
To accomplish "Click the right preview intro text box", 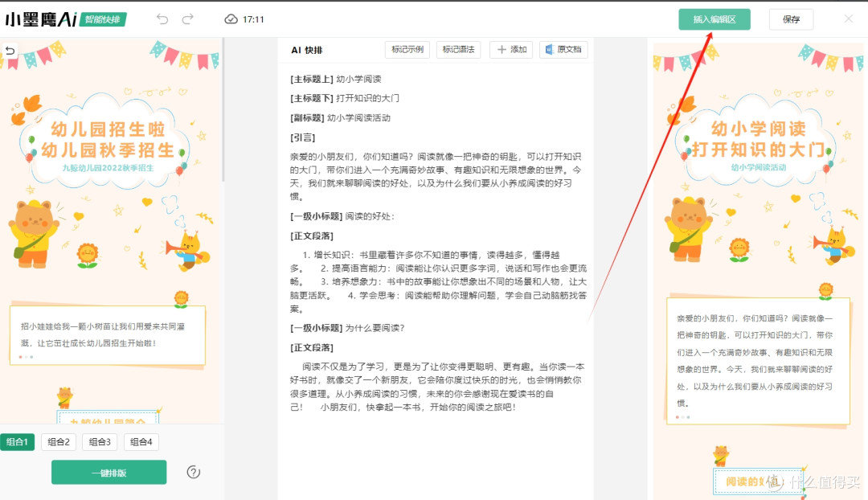I will click(758, 361).
